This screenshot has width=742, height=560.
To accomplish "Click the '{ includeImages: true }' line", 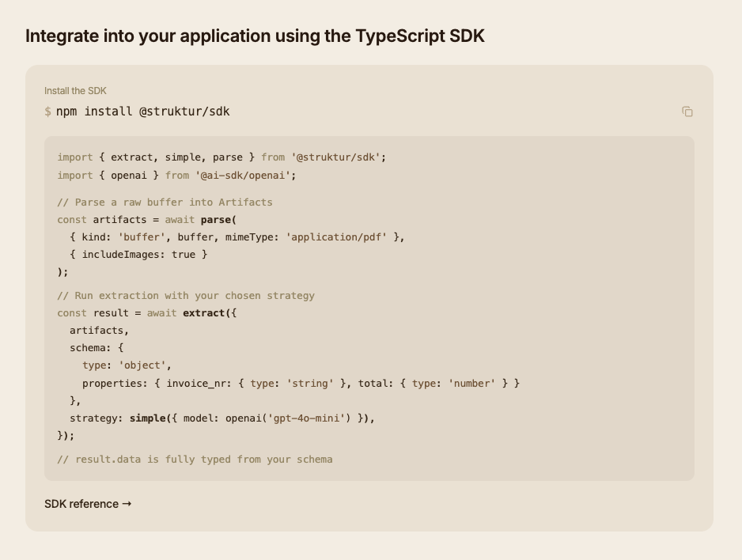I will coord(138,255).
